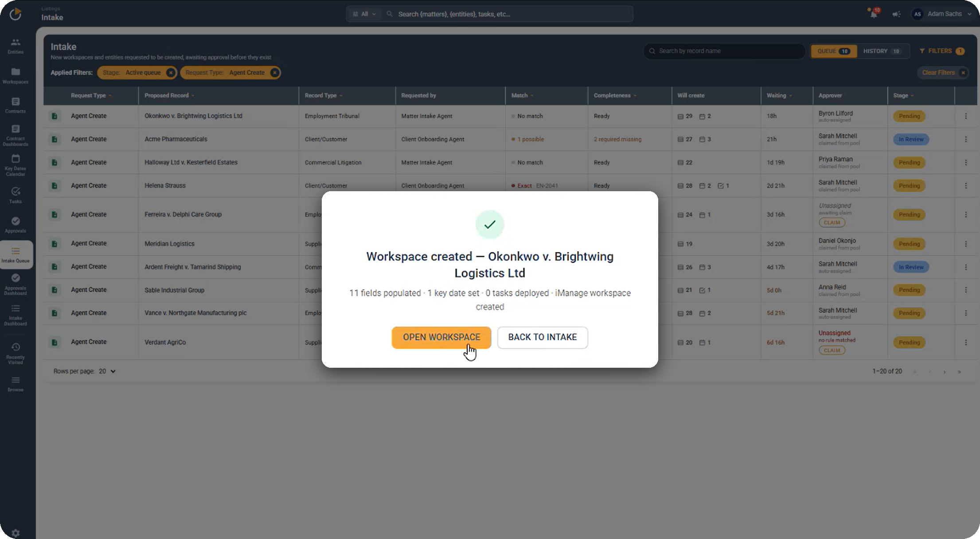Open row actions for Verdant AgriCo
Viewport: 980px width, 539px height.
coord(966,342)
